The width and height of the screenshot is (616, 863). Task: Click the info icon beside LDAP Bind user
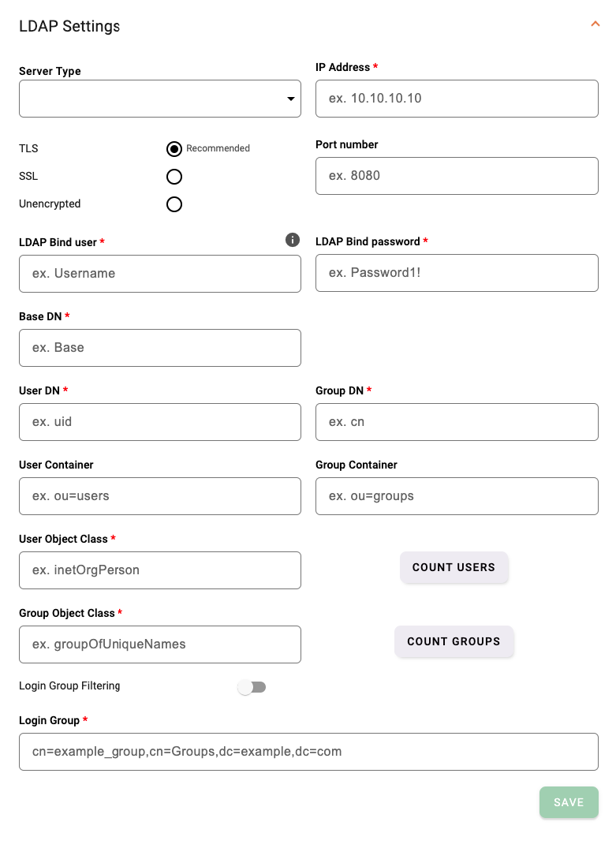click(292, 239)
